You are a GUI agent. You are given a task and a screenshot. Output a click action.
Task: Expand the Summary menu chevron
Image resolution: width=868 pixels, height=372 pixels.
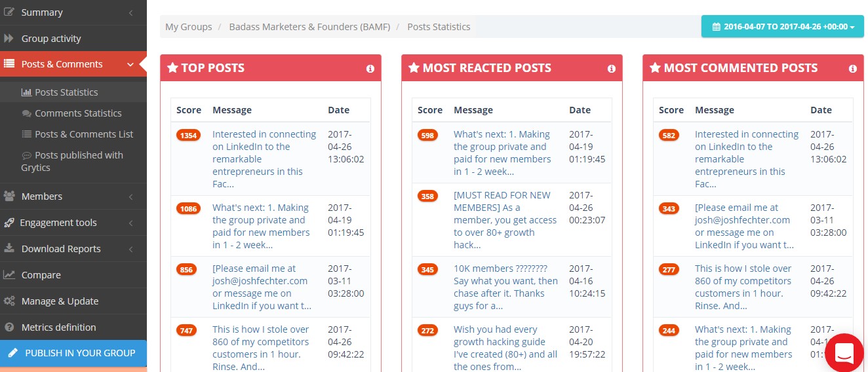[x=131, y=12]
